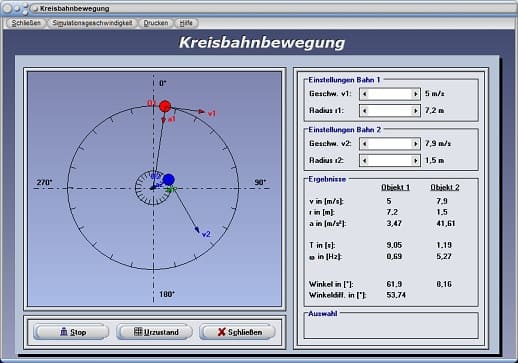This screenshot has height=363, width=518.
Task: Click the Objekt 2 column header
Action: [x=445, y=187]
